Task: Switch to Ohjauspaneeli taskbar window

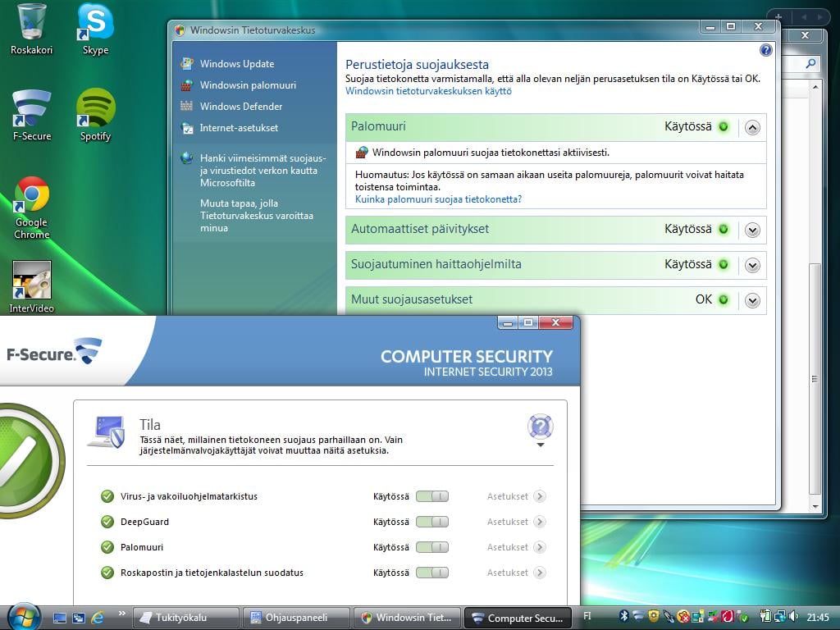Action: [296, 618]
